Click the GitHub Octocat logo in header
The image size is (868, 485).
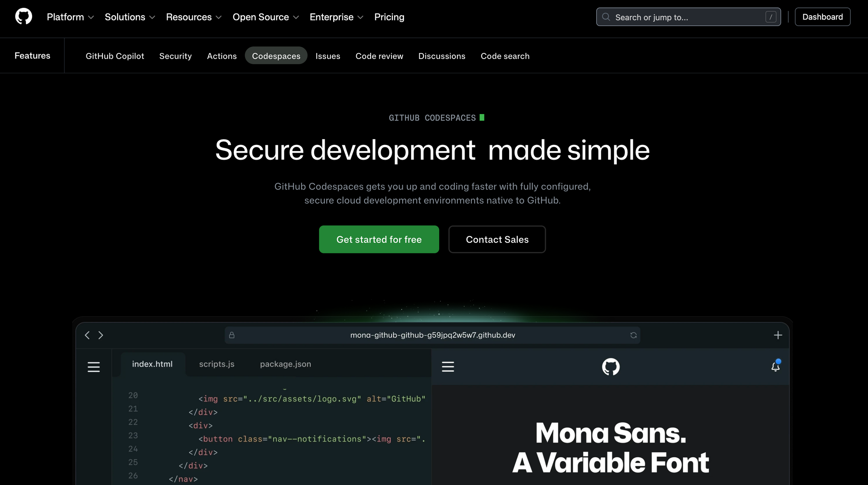click(23, 16)
